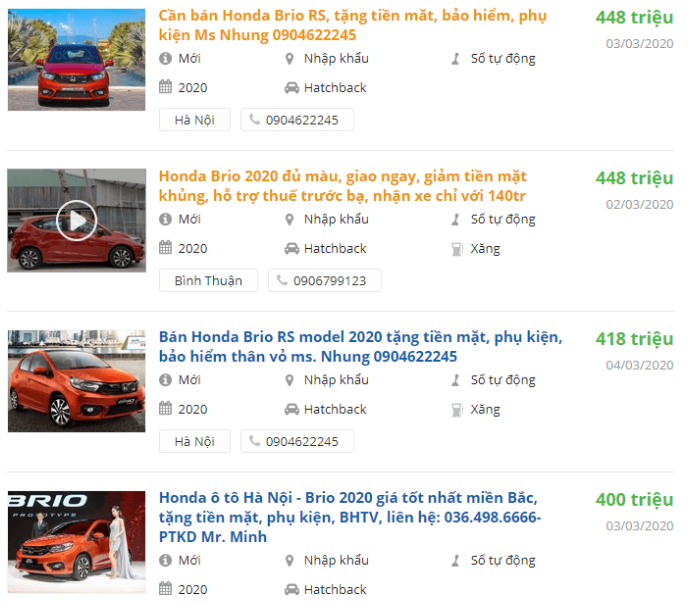Click the BRIO prototype showroom thumbnail
This screenshot has width=691, height=607.
pyautogui.click(x=77, y=542)
